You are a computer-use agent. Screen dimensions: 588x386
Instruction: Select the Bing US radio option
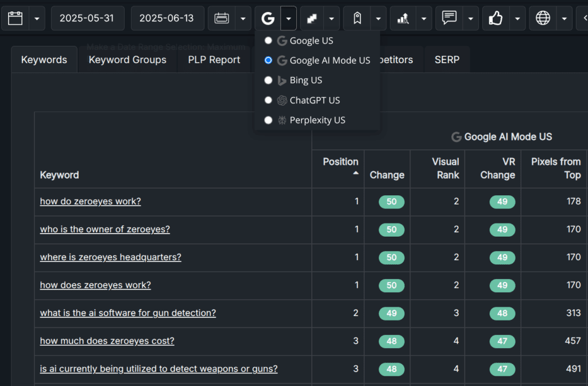click(268, 80)
